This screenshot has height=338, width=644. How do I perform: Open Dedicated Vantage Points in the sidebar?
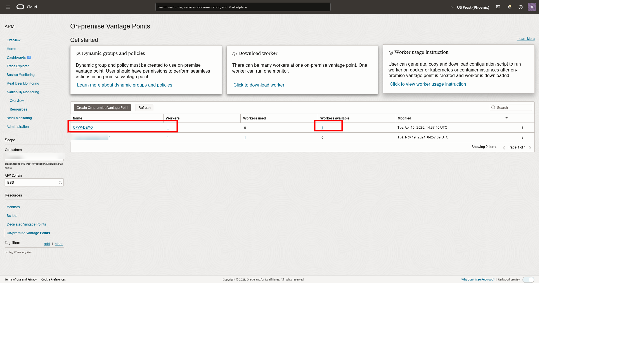pos(26,224)
